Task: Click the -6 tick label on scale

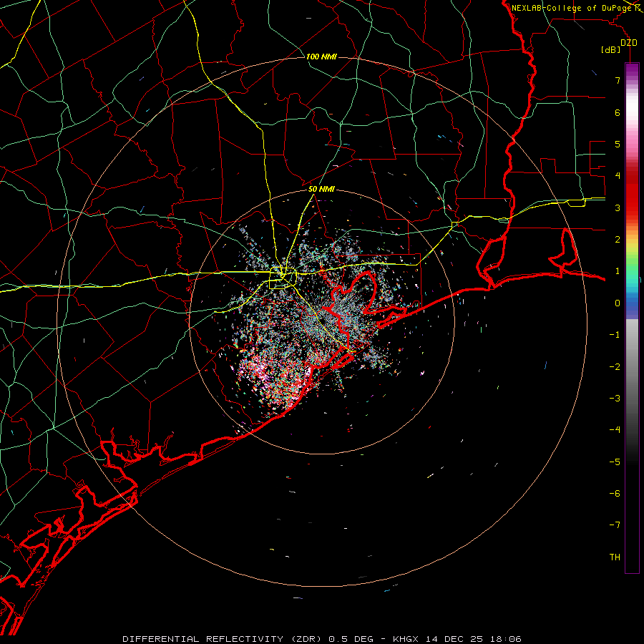Action: 615,494
